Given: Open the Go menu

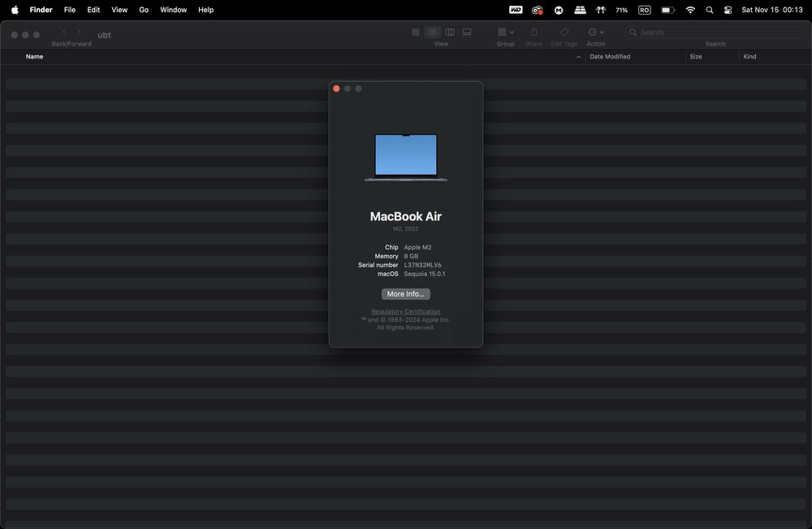Looking at the screenshot, I should pyautogui.click(x=144, y=10).
